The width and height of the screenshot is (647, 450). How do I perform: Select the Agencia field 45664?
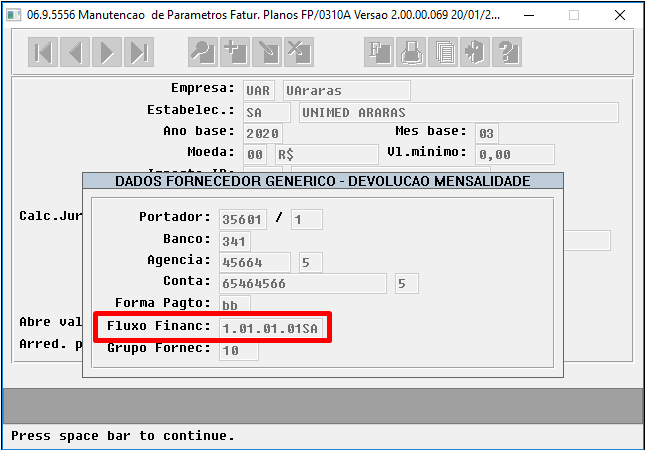[255, 263]
